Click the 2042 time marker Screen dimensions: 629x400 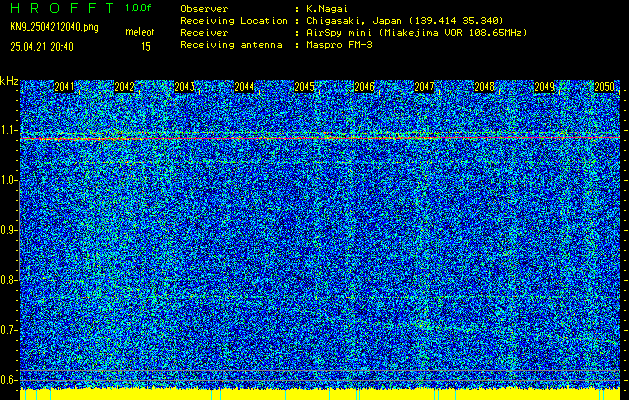tap(124, 87)
